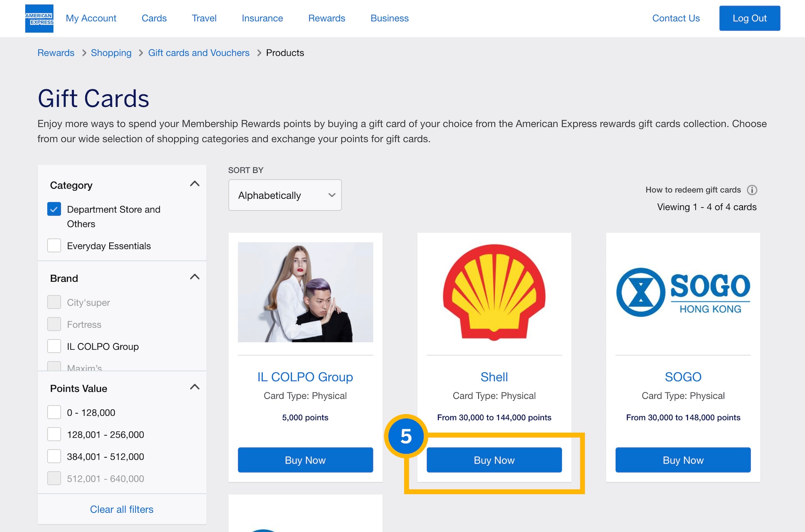Open the Alphabetically sort dropdown

coord(285,195)
